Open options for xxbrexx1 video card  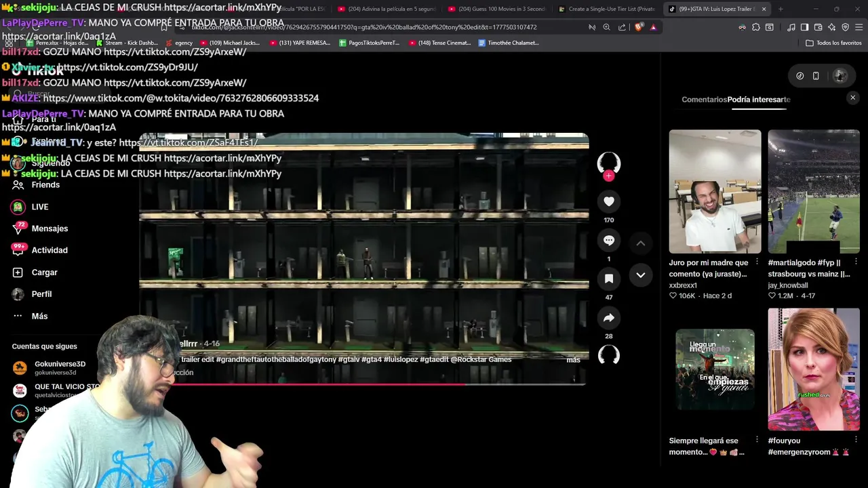pos(757,262)
